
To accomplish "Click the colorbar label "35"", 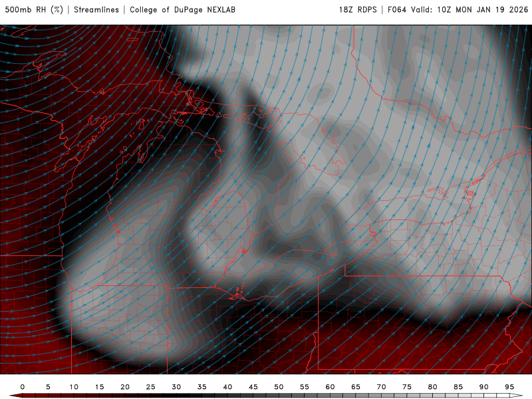I will [202, 387].
